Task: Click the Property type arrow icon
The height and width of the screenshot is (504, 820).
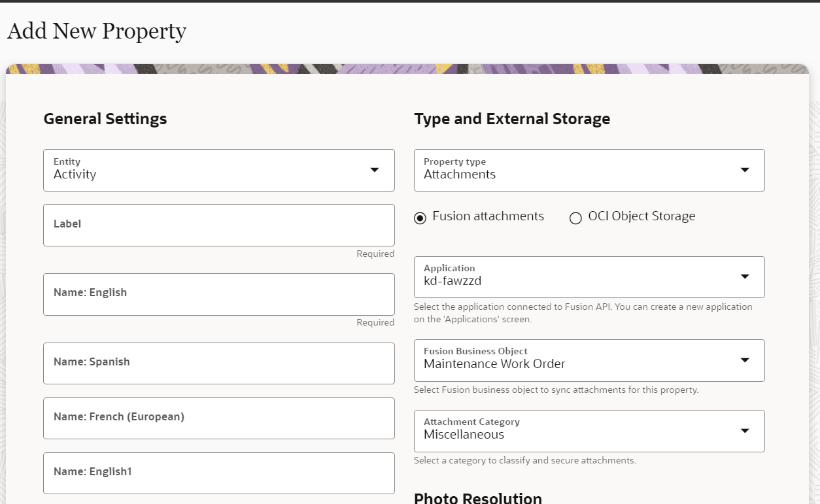Action: [x=744, y=170]
